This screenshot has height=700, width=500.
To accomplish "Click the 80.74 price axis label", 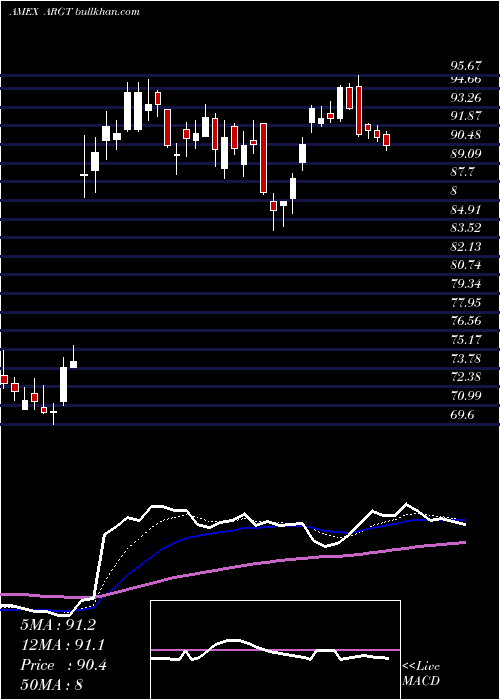I will point(466,265).
